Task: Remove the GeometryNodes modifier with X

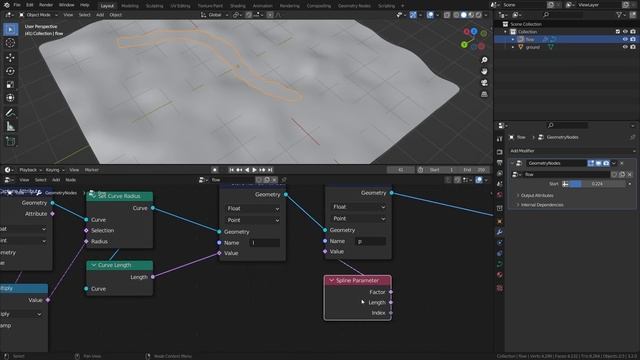Action: (x=622, y=163)
